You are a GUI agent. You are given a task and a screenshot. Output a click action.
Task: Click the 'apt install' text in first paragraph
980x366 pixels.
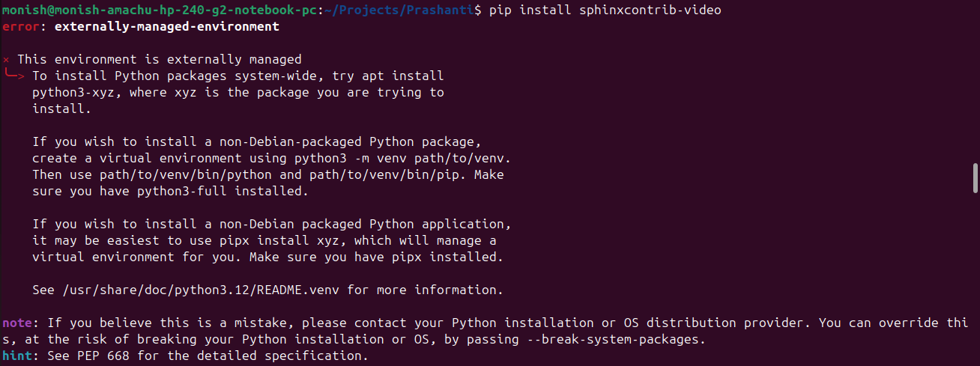pyautogui.click(x=406, y=76)
